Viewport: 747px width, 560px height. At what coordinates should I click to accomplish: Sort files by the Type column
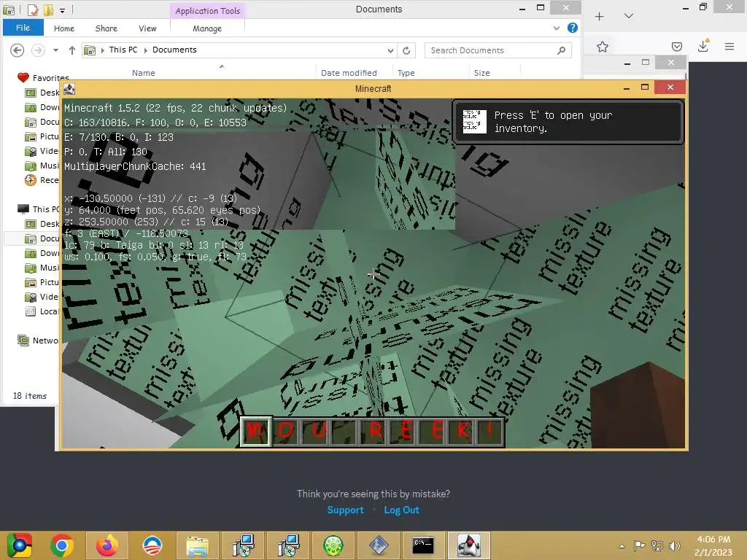406,73
